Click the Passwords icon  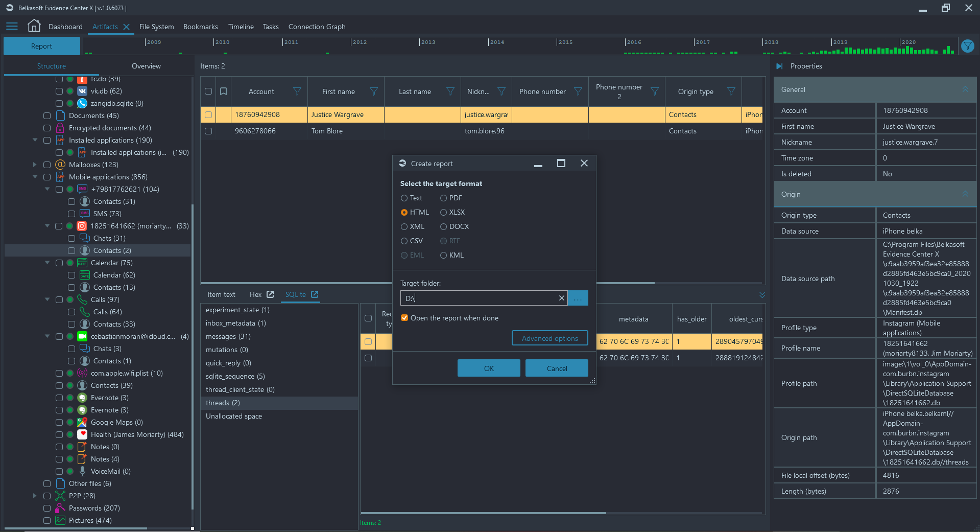(60, 508)
